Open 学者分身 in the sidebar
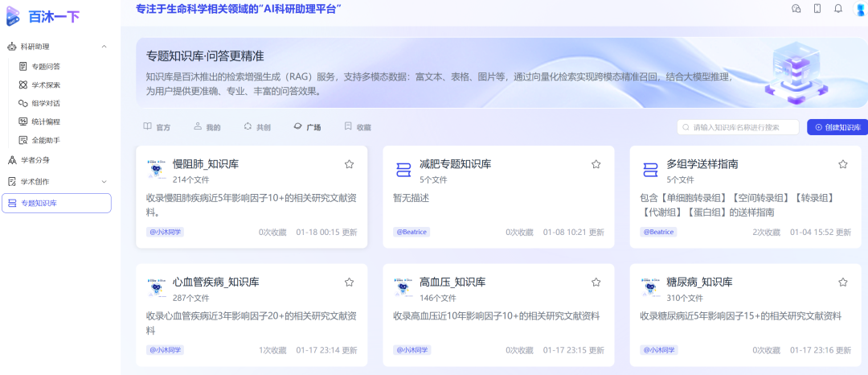 (29, 160)
